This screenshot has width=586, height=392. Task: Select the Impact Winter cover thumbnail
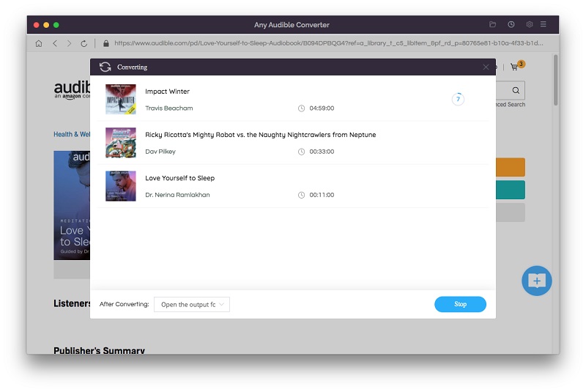point(120,99)
